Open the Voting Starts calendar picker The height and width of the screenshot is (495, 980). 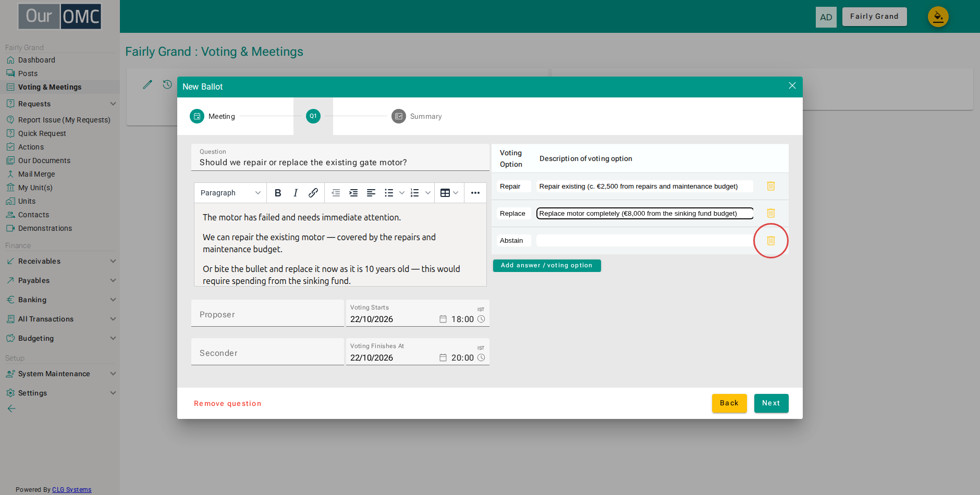point(443,319)
